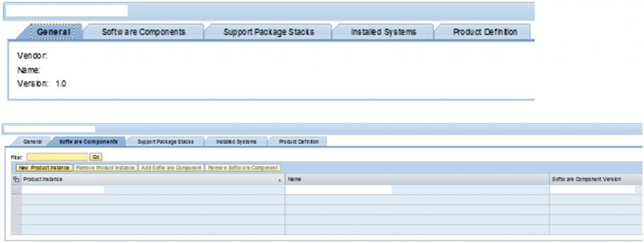
Task: Click the Product Instance column header
Action: click(x=153, y=179)
